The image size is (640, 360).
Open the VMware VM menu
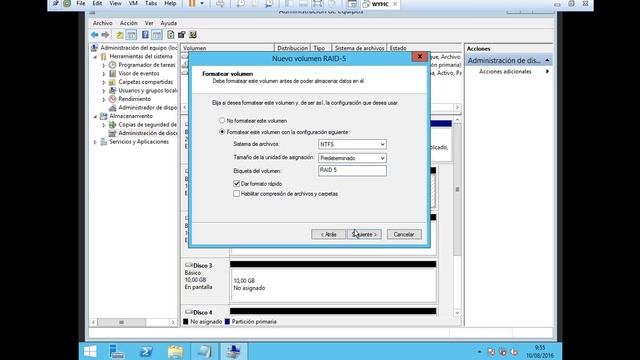[x=133, y=3]
